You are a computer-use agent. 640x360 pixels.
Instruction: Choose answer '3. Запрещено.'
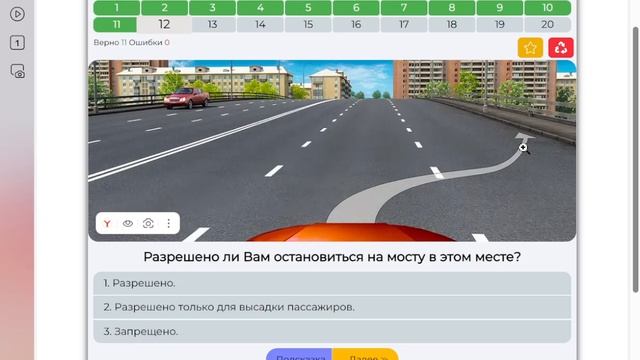[332, 331]
